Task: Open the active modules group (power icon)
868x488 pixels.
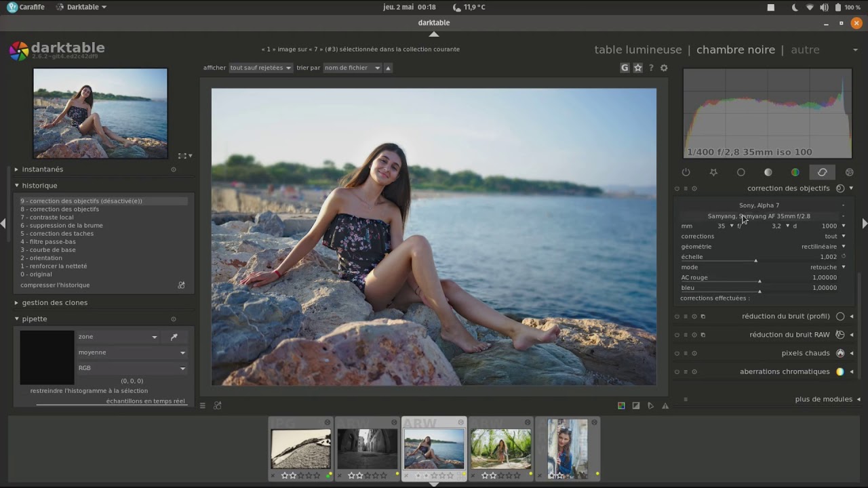Action: click(x=686, y=172)
